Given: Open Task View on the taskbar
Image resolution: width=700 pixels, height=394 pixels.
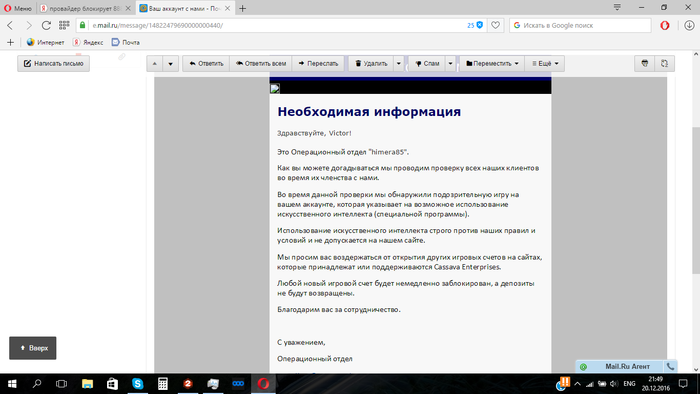Looking at the screenshot, I should click(62, 384).
